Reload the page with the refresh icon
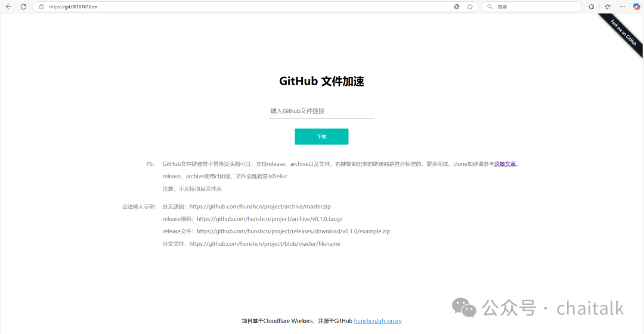 pos(23,7)
